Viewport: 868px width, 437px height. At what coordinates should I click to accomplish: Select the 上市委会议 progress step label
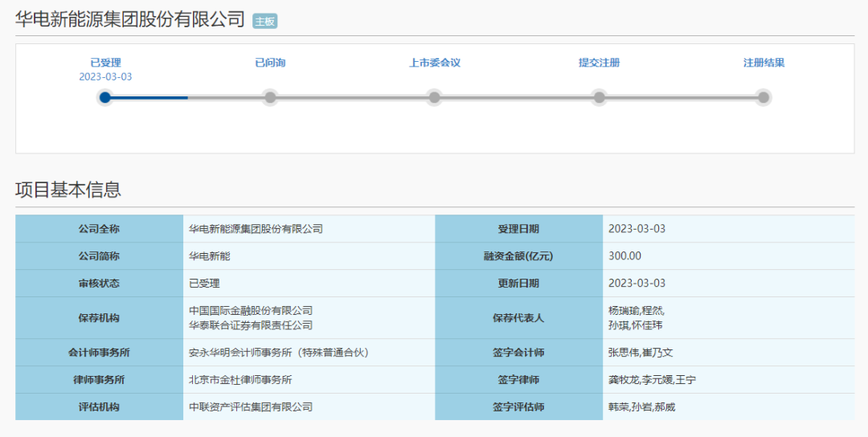(435, 63)
